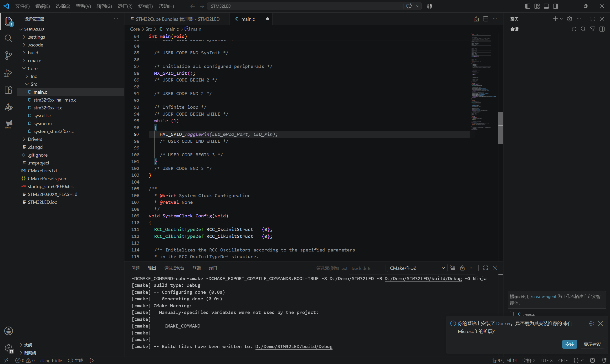This screenshot has width=610, height=364.
Task: Toggle output scroll lock
Action: click(x=462, y=268)
